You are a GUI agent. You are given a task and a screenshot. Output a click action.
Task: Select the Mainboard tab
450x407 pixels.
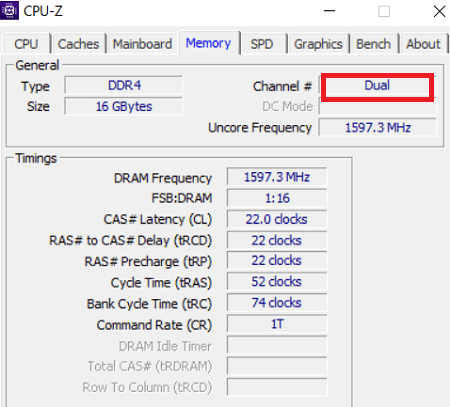pyautogui.click(x=142, y=44)
